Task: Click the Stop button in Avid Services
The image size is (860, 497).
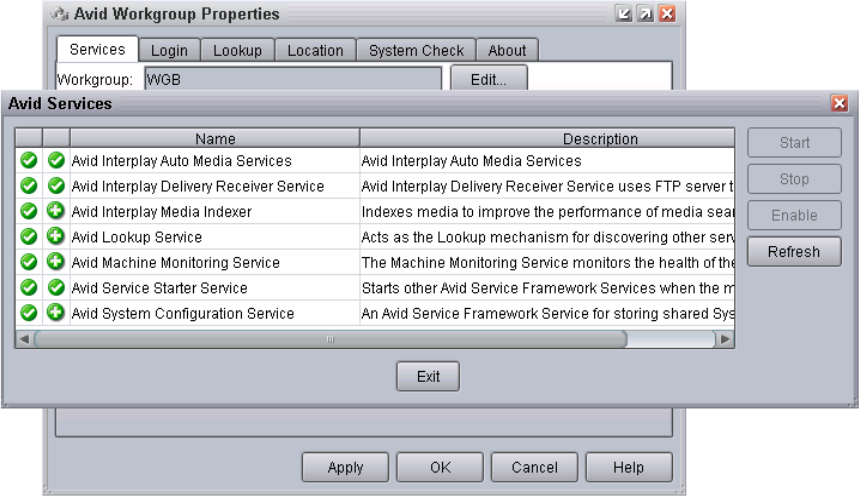Action: click(x=794, y=179)
